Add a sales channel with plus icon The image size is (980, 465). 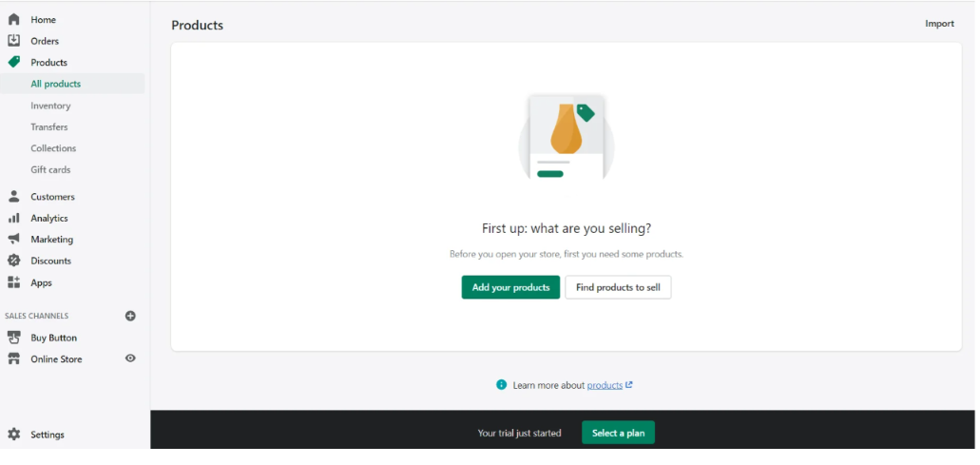click(130, 316)
